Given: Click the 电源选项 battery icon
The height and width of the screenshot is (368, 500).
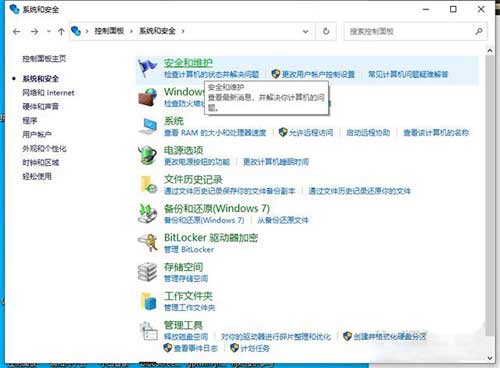Looking at the screenshot, I should pos(148,155).
